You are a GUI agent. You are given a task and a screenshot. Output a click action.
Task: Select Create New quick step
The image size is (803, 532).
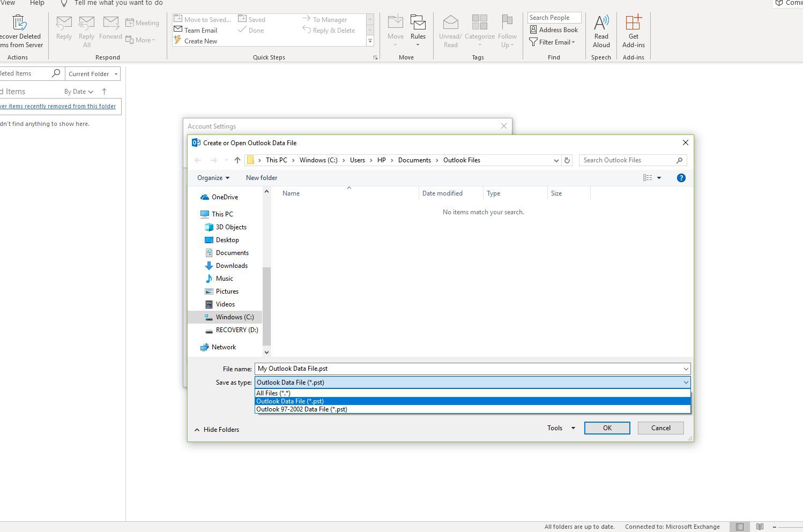click(196, 41)
